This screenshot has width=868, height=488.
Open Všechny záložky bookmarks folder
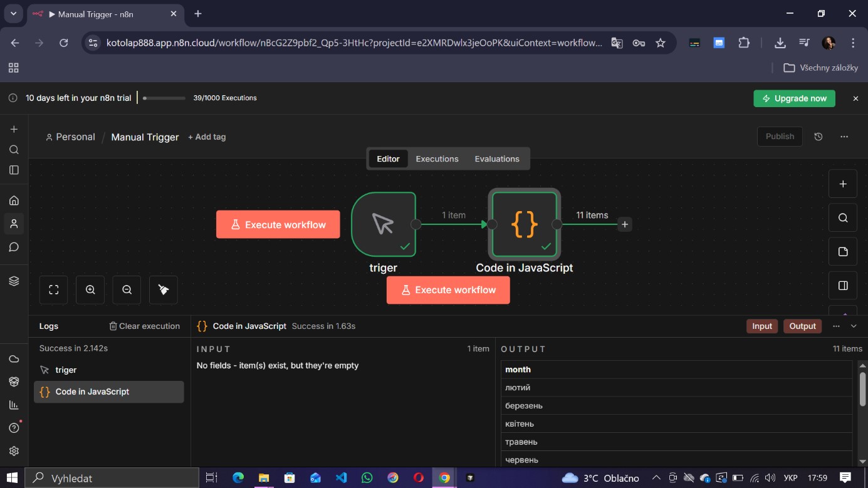point(820,68)
